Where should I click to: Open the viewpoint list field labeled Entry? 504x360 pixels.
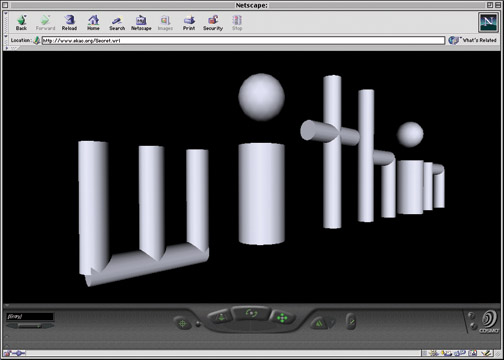pyautogui.click(x=30, y=316)
